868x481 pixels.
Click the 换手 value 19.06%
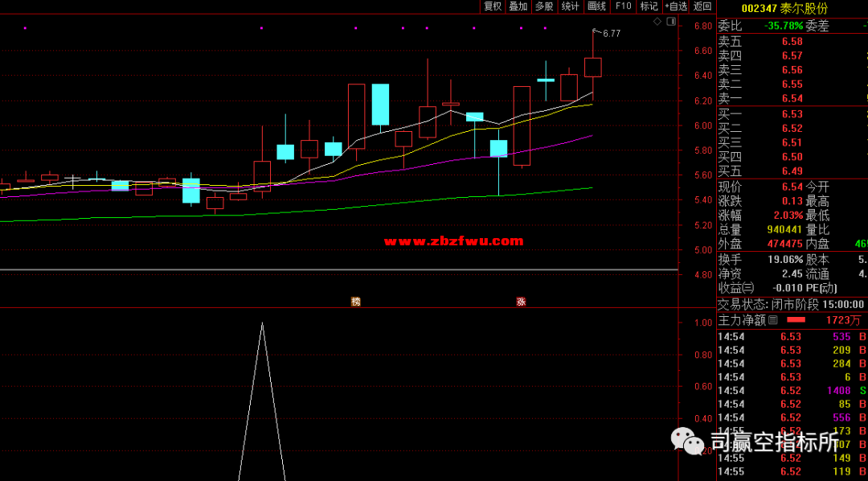(785, 259)
